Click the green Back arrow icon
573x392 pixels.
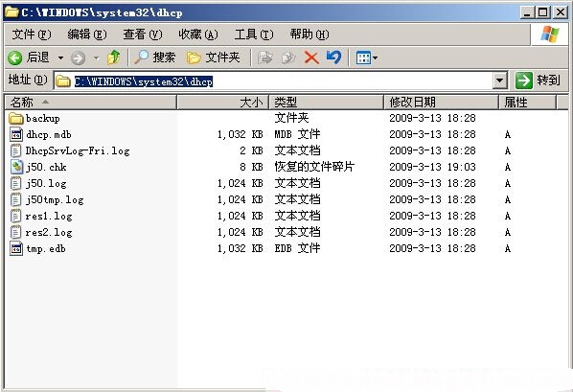tap(15, 58)
